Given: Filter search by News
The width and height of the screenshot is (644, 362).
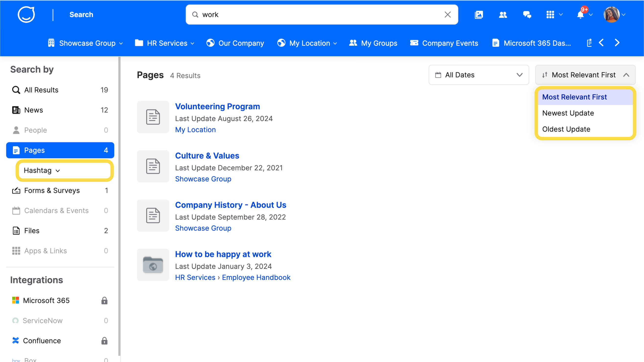Looking at the screenshot, I should pyautogui.click(x=60, y=110).
